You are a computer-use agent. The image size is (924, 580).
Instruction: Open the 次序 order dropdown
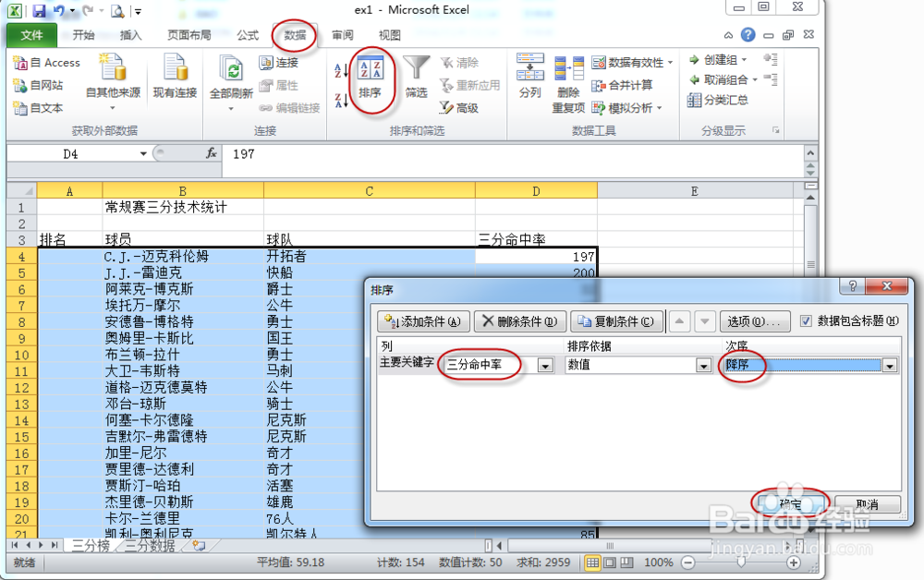pyautogui.click(x=890, y=366)
